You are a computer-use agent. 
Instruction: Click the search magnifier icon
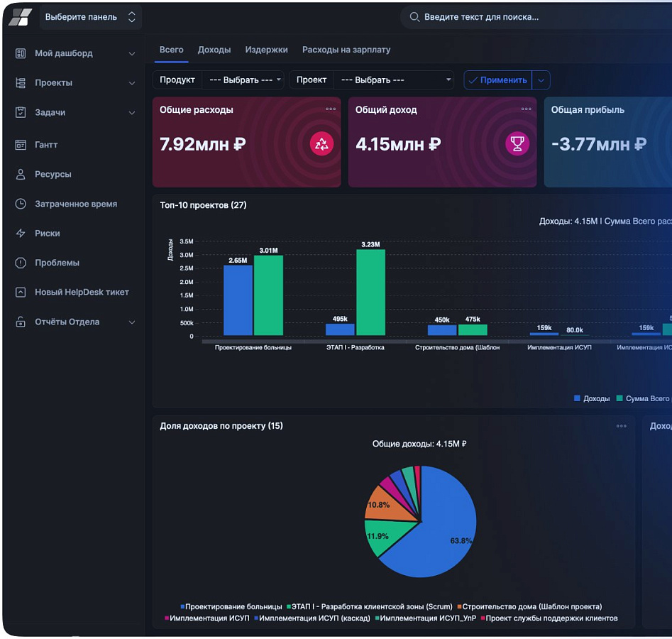(414, 17)
